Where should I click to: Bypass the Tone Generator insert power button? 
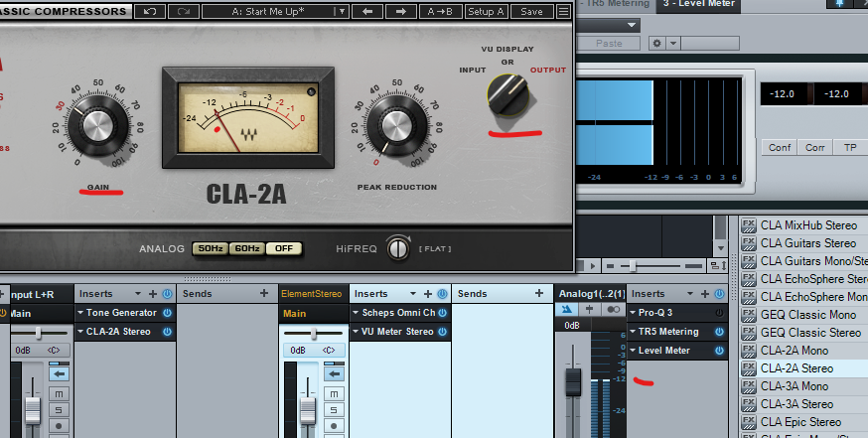click(167, 313)
